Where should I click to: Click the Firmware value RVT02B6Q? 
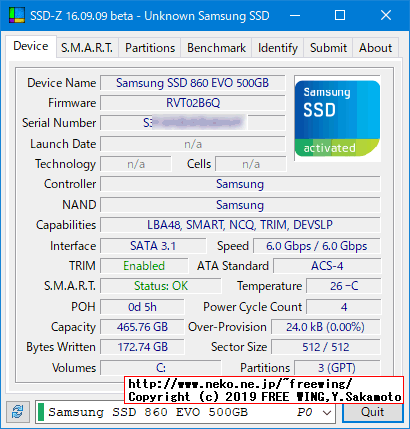(x=193, y=103)
